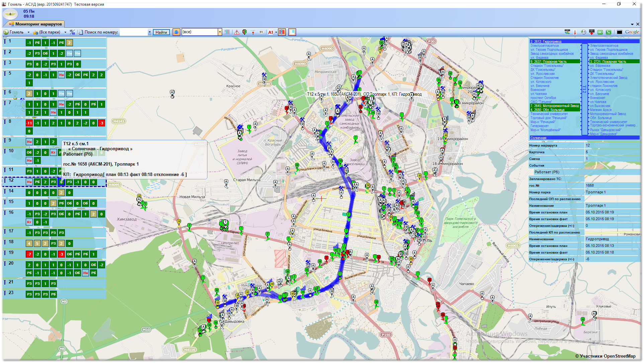Screen dimensions: 644x363
Task: Click 'Рынок "Давыдовский"' stop in right column
Action: 606,130
